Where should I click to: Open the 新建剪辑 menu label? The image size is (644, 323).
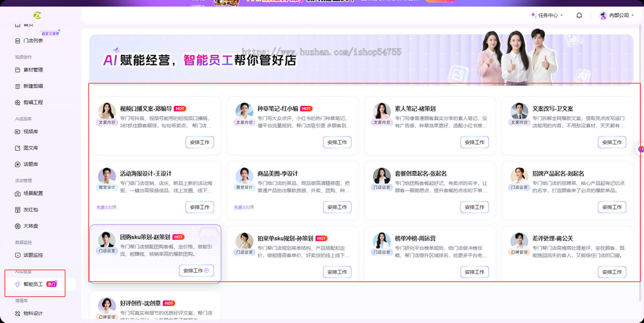pyautogui.click(x=33, y=86)
